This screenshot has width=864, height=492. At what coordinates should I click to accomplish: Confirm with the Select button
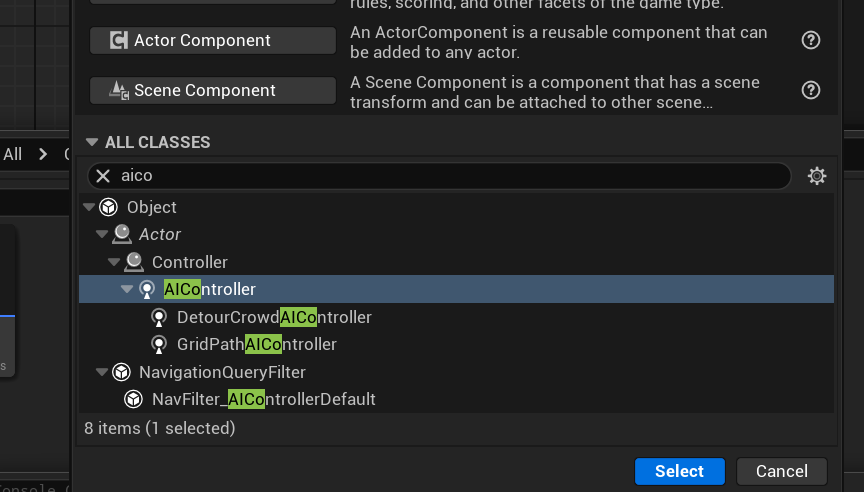[x=679, y=471]
